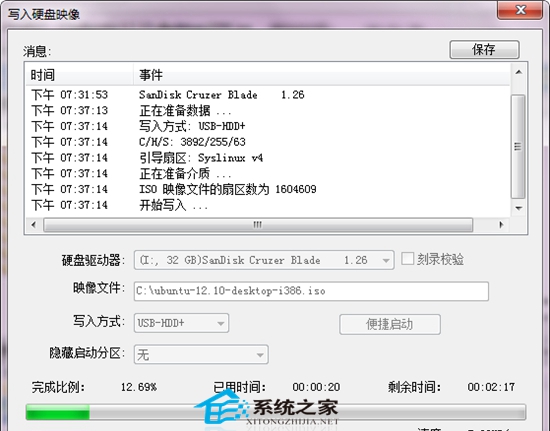Viewport: 550px width, 431px height.
Task: Click the 保存 button
Action: point(484,49)
